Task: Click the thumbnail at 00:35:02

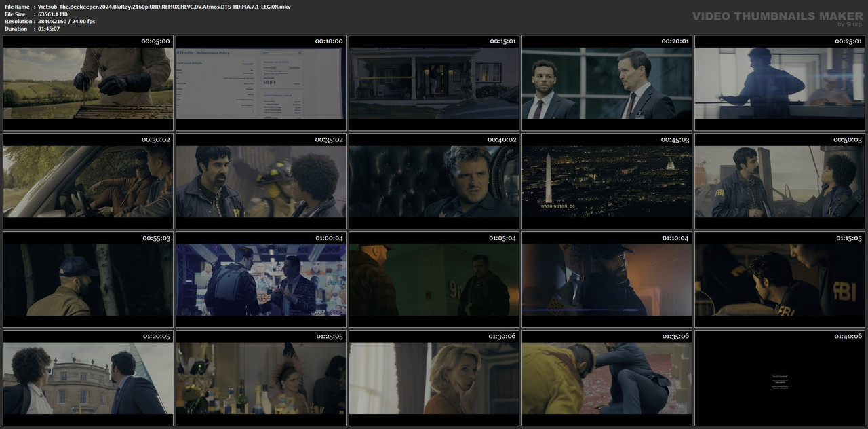Action: coord(261,181)
